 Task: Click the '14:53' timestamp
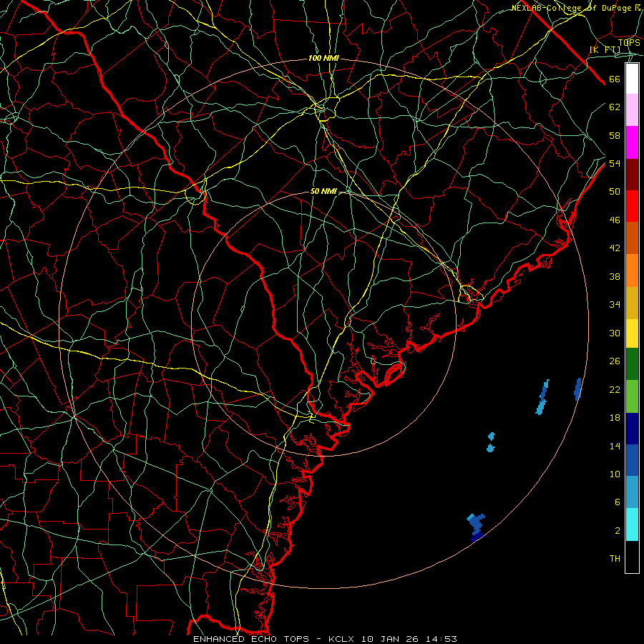click(441, 639)
